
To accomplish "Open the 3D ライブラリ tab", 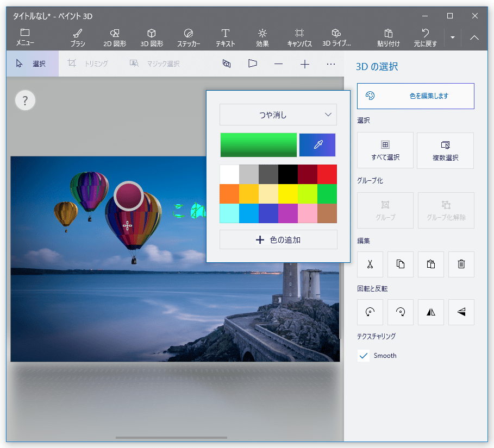I will pos(336,37).
